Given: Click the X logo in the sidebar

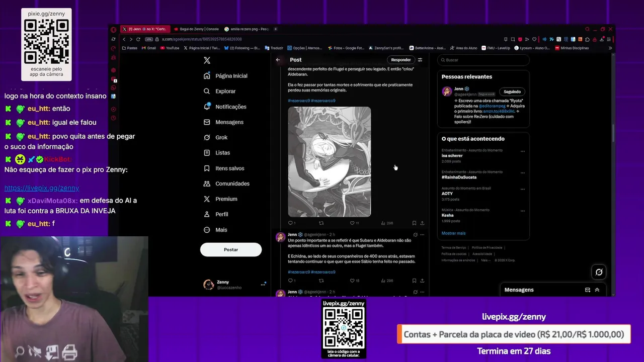Looking at the screenshot, I should click(207, 60).
